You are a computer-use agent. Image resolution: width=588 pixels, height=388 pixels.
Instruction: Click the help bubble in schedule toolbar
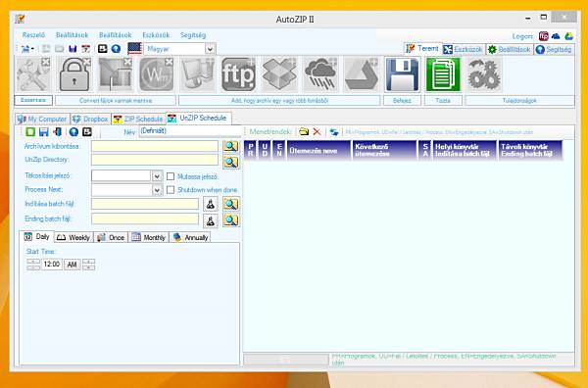click(73, 131)
